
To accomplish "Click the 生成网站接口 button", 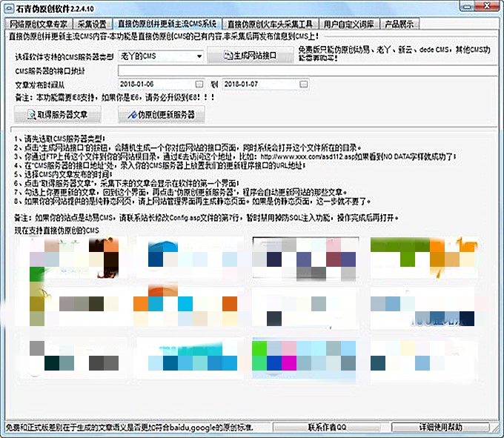I will 251,56.
